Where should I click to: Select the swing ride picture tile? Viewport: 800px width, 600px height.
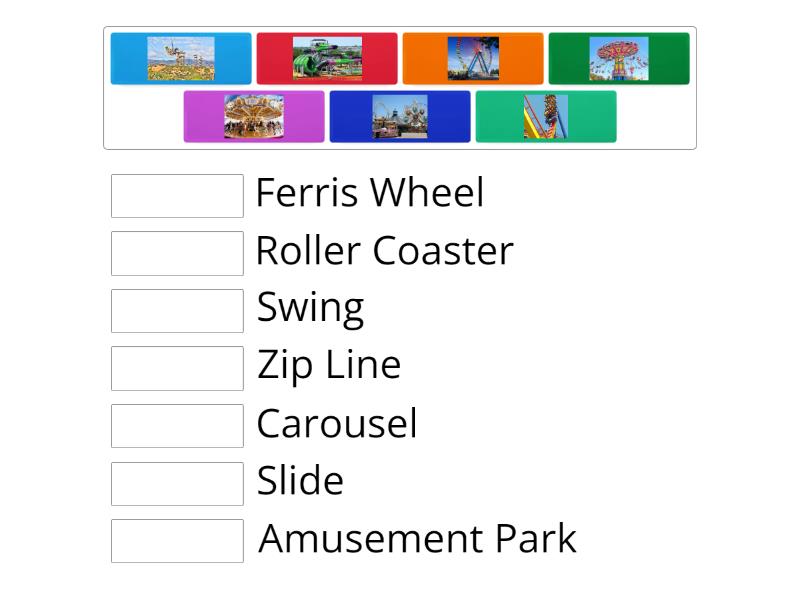tap(619, 58)
